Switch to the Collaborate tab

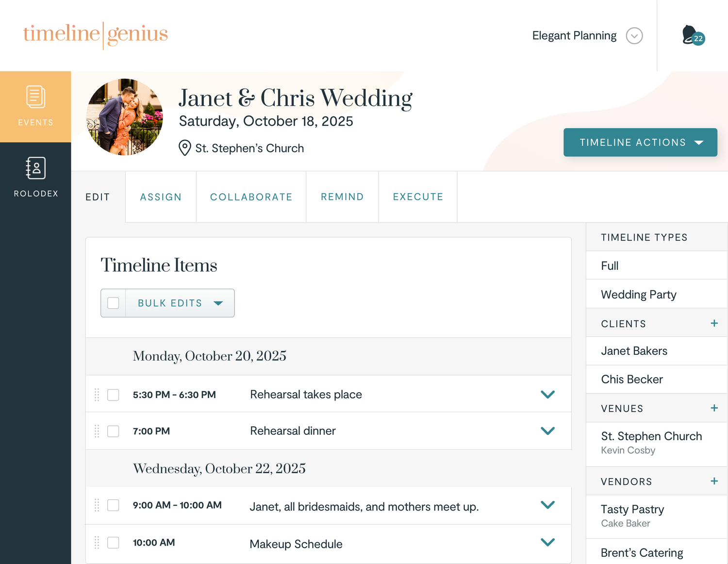click(x=251, y=197)
